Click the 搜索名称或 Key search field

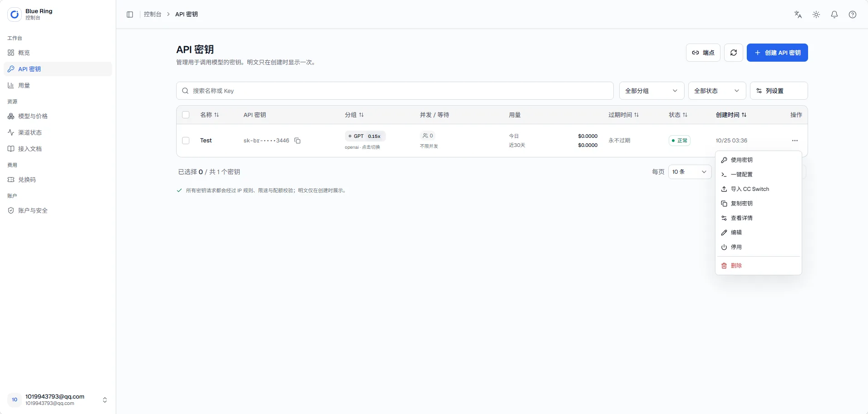395,91
